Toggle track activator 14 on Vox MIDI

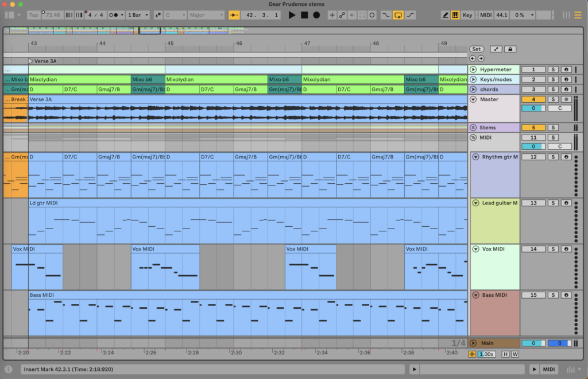click(x=533, y=249)
